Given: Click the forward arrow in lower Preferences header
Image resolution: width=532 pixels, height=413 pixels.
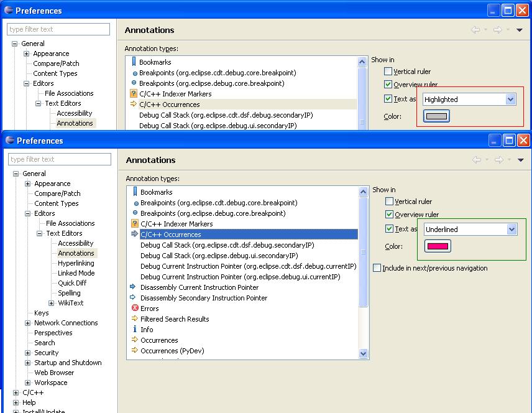Looking at the screenshot, I should tap(498, 160).
